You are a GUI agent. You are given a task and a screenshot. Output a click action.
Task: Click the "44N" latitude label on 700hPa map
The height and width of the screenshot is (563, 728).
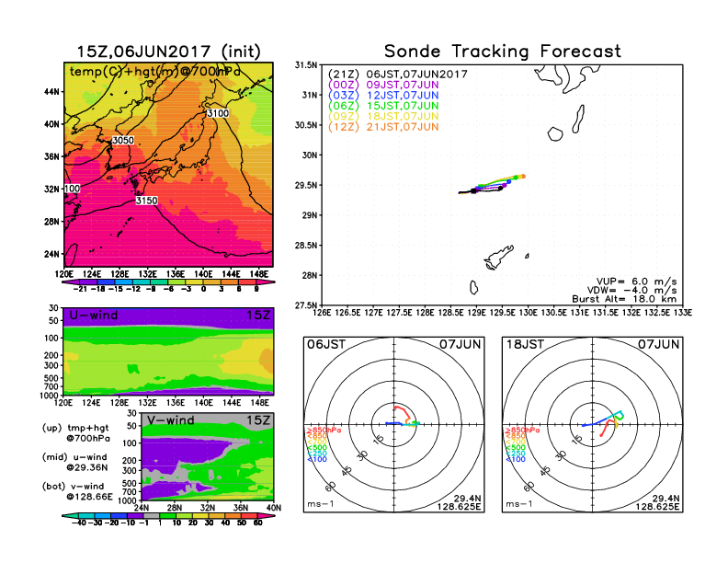(51, 92)
